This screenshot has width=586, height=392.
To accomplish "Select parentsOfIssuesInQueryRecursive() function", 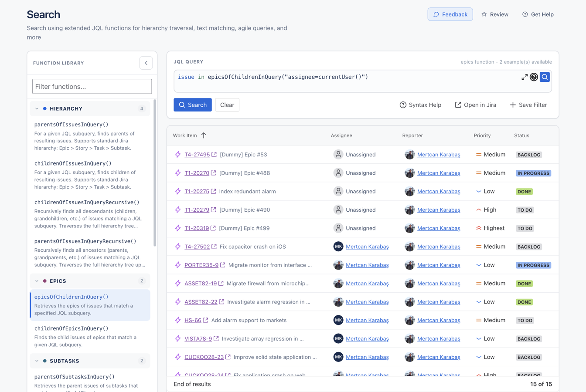I will pyautogui.click(x=90, y=252).
